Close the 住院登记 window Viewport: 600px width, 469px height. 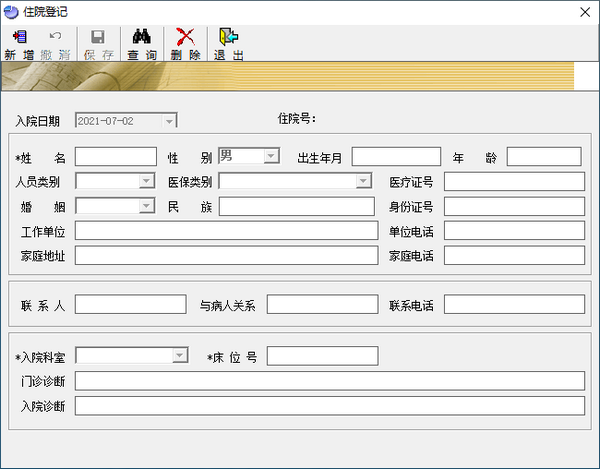coord(583,11)
